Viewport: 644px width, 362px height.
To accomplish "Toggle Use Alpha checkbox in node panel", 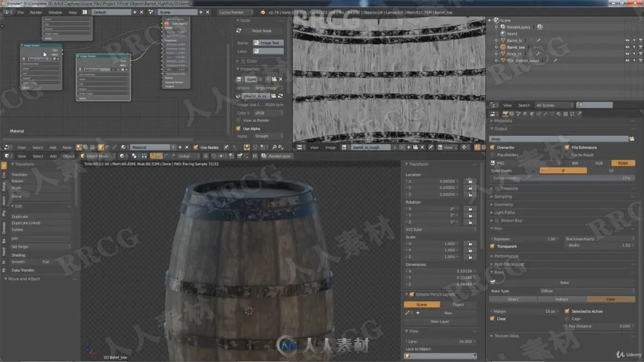I will click(238, 129).
